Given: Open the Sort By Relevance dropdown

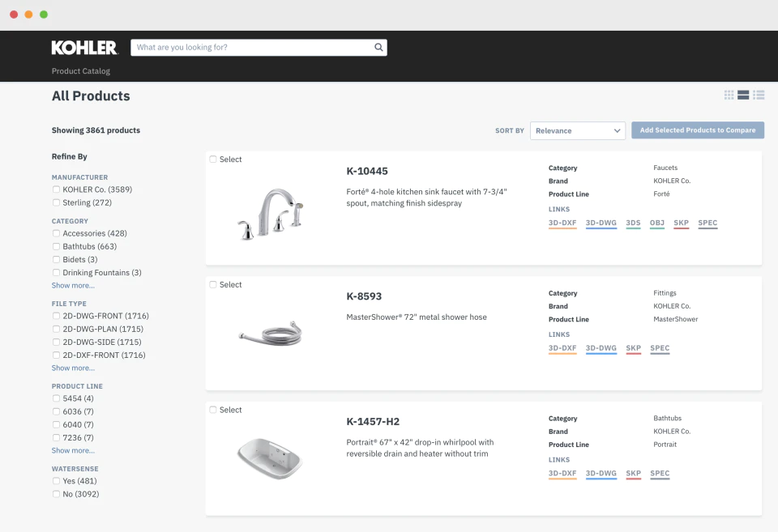Looking at the screenshot, I should click(578, 131).
